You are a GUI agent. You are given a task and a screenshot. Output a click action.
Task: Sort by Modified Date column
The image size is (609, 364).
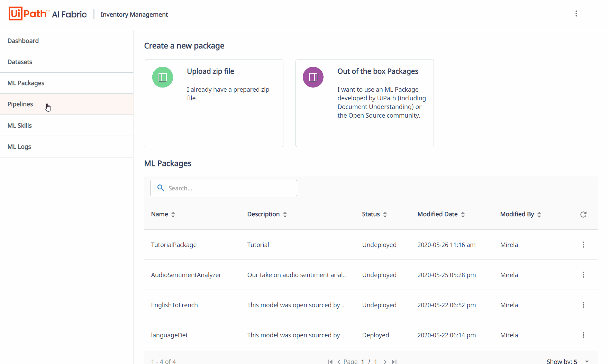click(x=441, y=214)
